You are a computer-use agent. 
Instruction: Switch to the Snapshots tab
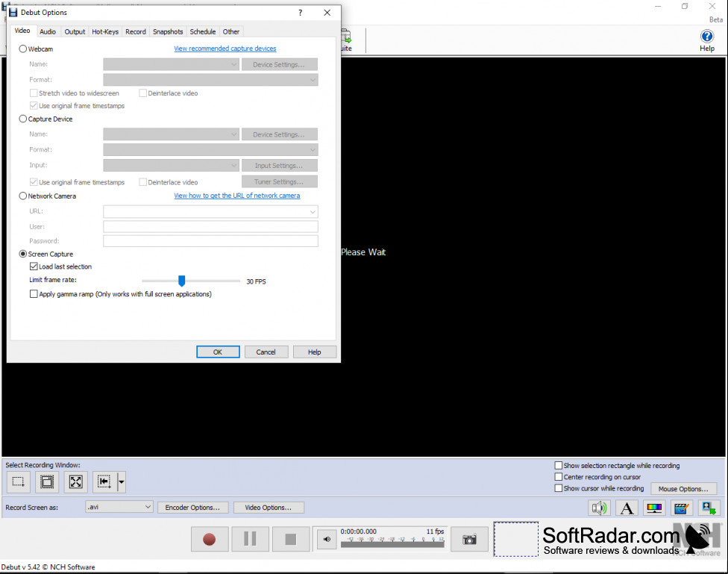point(168,31)
